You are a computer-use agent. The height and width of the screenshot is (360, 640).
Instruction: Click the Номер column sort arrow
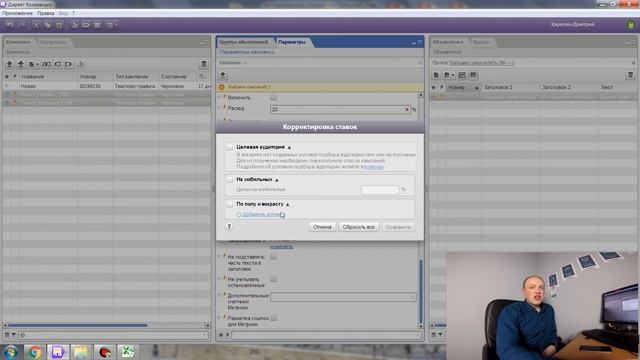[x=476, y=87]
